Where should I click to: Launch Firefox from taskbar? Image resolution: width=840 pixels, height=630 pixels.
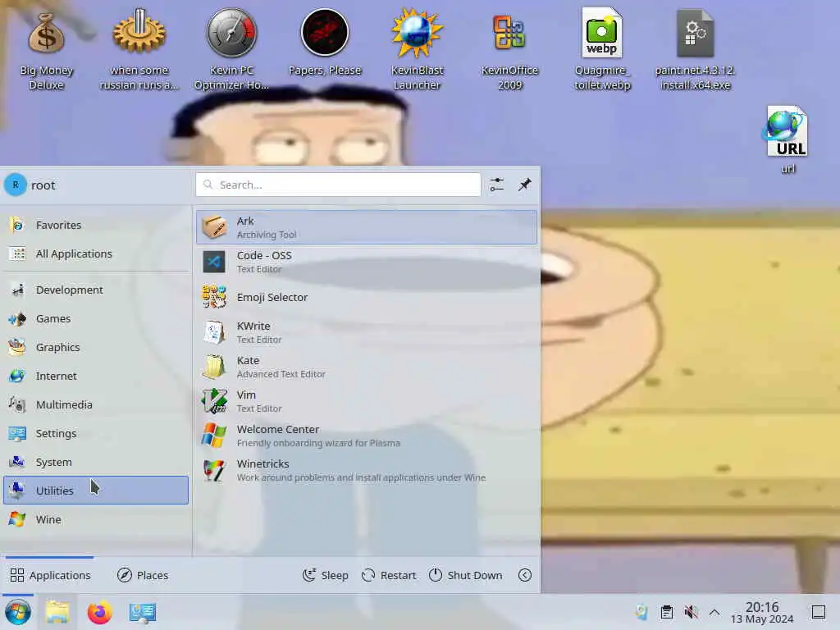99,612
